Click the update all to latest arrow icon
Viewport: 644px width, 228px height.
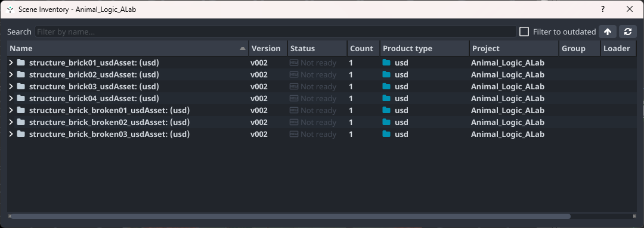[608, 32]
